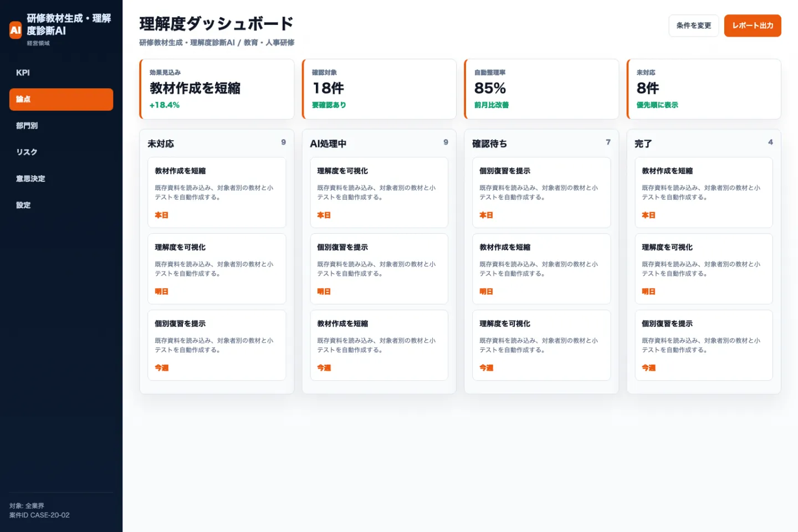Open 理解度を可視化 card in AI処理中 column

click(379, 192)
